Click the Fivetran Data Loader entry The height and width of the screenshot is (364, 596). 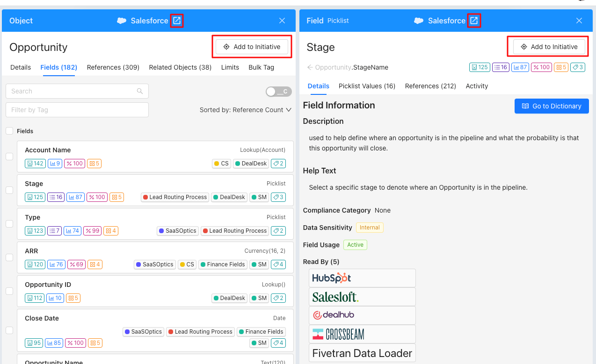pos(362,353)
